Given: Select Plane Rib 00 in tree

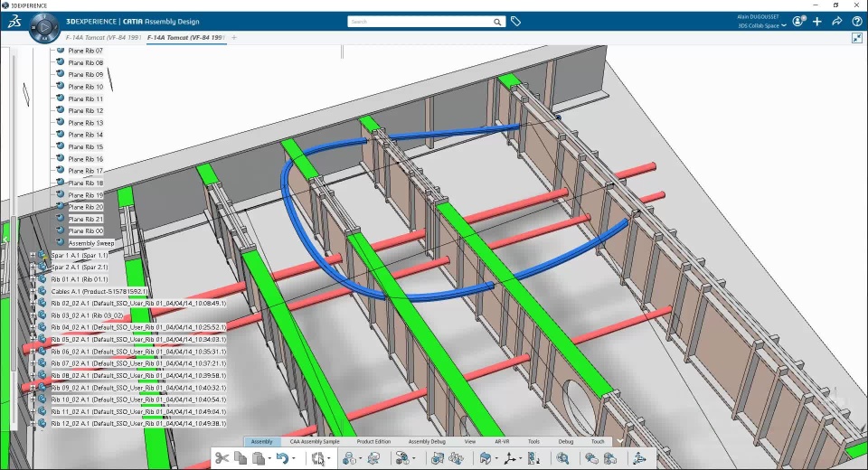Looking at the screenshot, I should [x=85, y=230].
